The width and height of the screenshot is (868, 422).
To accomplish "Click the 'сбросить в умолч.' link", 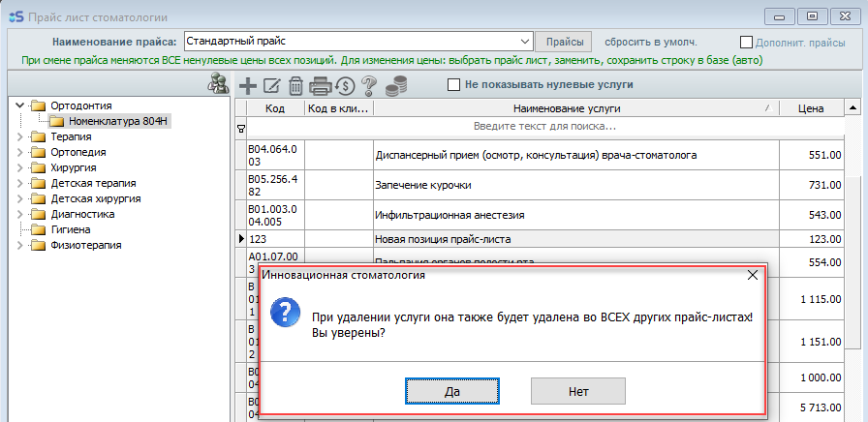I will pos(650,42).
